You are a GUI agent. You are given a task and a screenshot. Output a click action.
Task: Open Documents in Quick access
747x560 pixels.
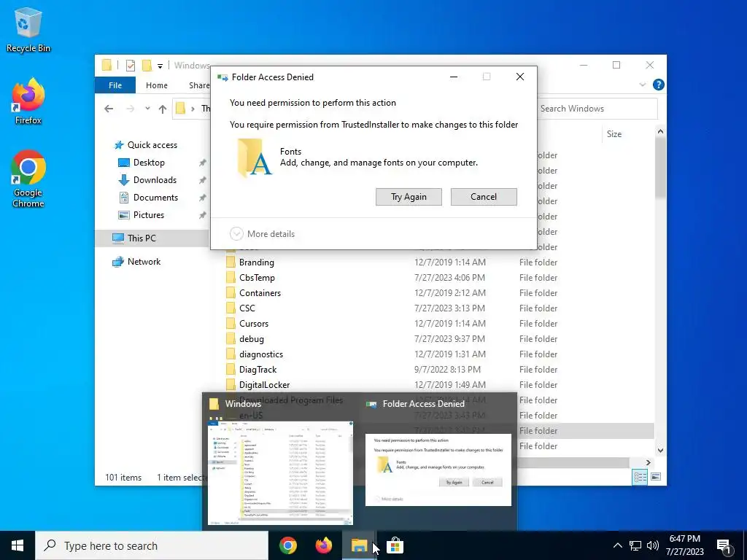pos(148,198)
